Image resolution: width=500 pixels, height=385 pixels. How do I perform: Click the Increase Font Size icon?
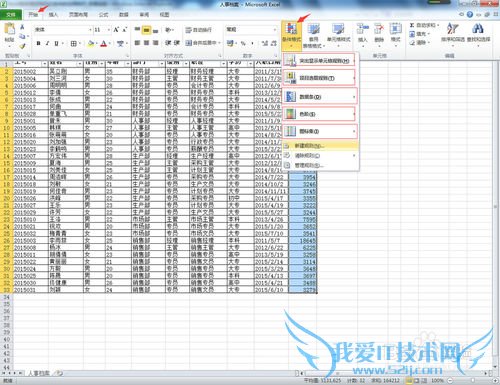pos(116,30)
